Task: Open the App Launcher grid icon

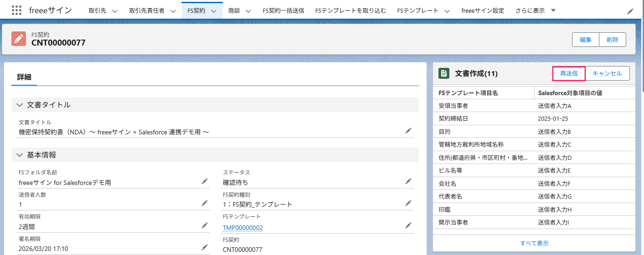Action: (16, 10)
